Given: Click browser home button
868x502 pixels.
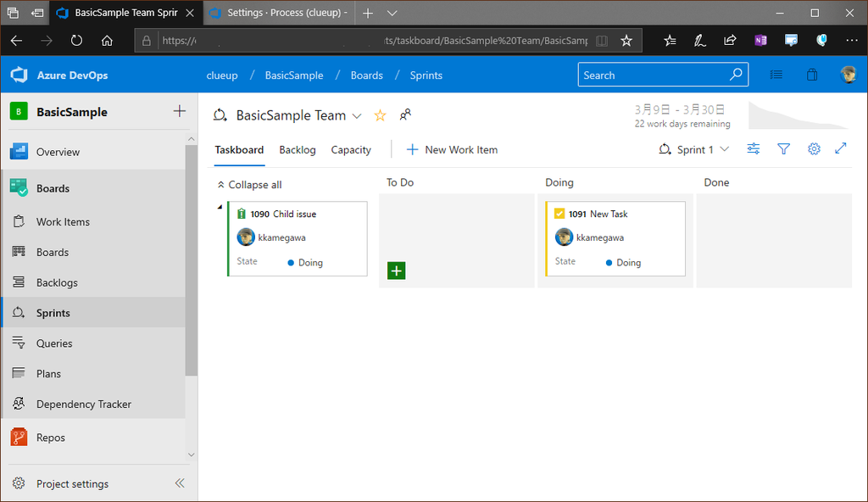Looking at the screenshot, I should click(x=107, y=41).
